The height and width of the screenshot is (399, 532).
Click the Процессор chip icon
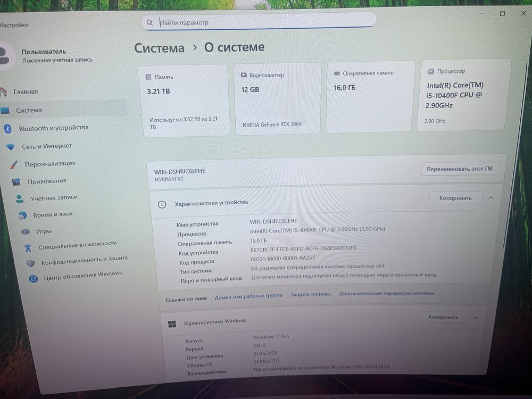[x=431, y=71]
